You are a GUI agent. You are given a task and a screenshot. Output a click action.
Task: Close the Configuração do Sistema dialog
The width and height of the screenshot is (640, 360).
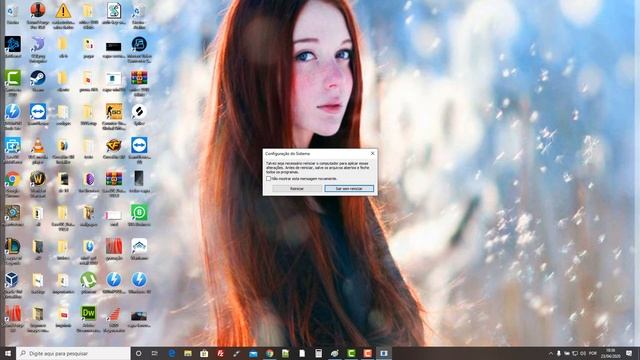(x=372, y=153)
